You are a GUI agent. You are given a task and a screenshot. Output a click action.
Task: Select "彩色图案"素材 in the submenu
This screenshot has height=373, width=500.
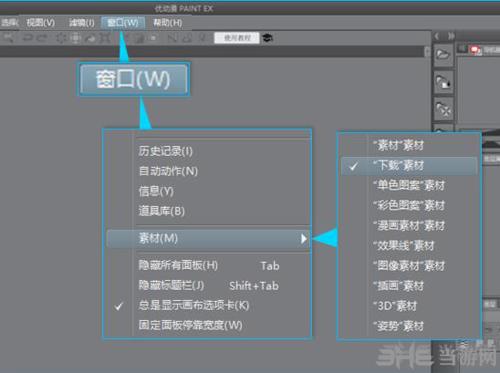409,205
